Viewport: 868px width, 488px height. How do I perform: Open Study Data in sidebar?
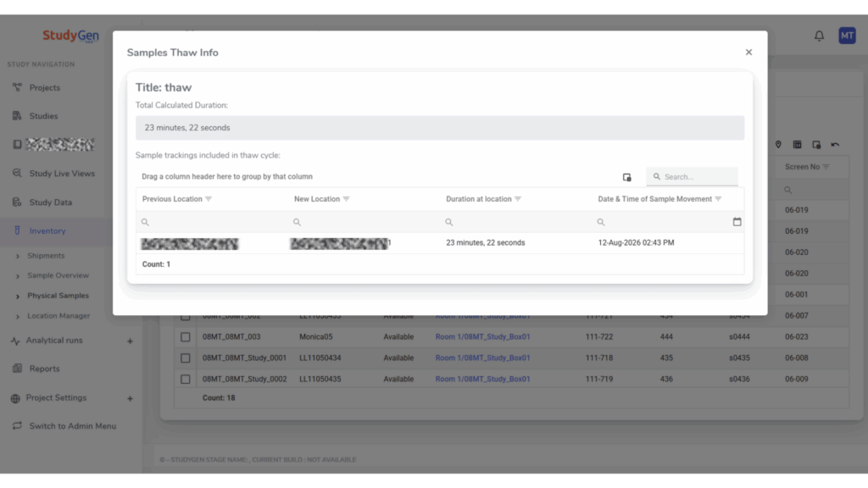(x=50, y=202)
